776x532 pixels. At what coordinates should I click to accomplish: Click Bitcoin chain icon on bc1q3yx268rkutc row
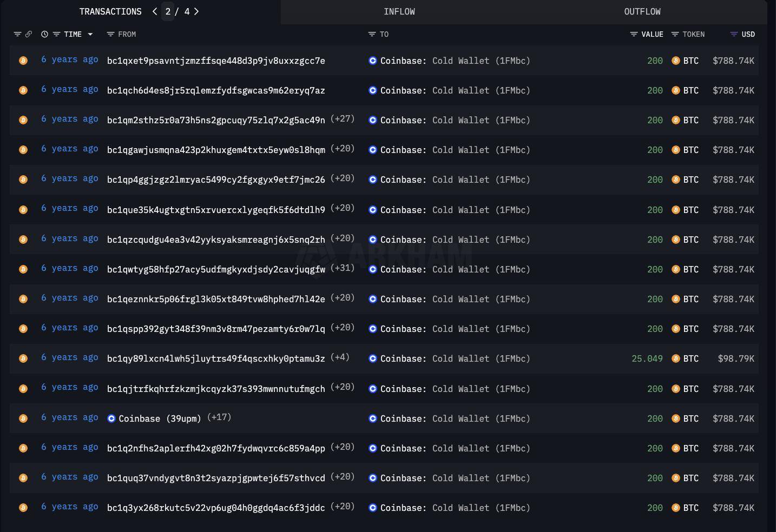23,508
